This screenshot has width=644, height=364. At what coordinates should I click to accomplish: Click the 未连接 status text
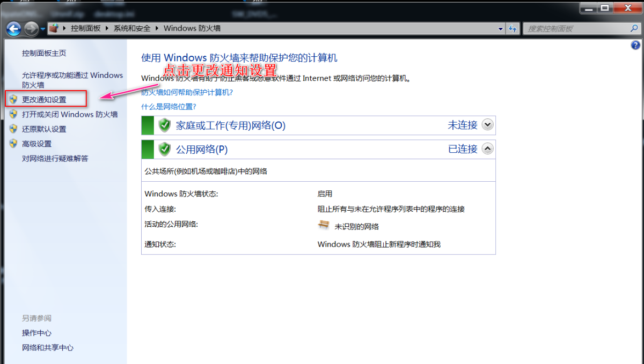click(x=463, y=125)
